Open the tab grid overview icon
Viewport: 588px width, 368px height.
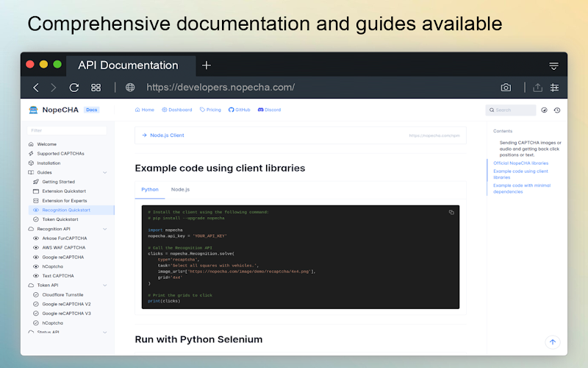(96, 88)
